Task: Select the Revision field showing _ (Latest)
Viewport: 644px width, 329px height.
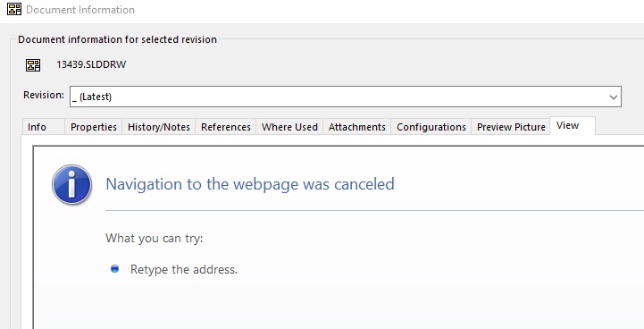Action: pyautogui.click(x=346, y=97)
